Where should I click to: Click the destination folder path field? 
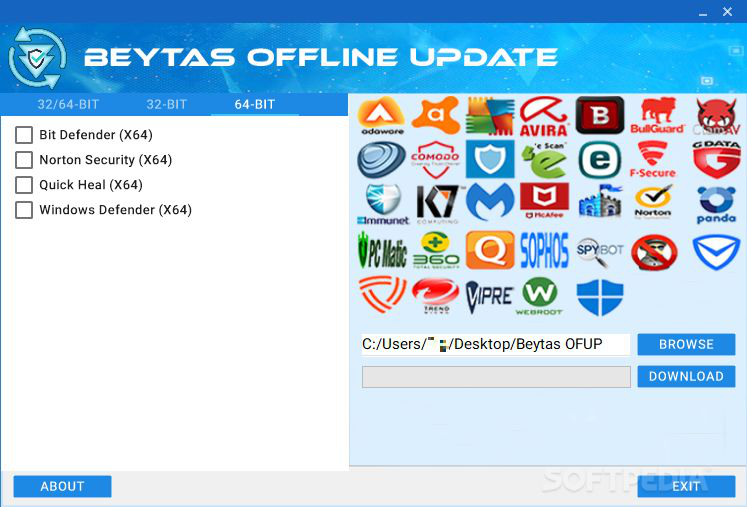pos(495,345)
